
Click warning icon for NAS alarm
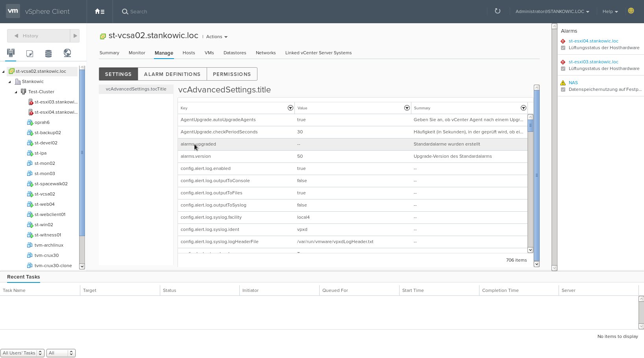(563, 83)
